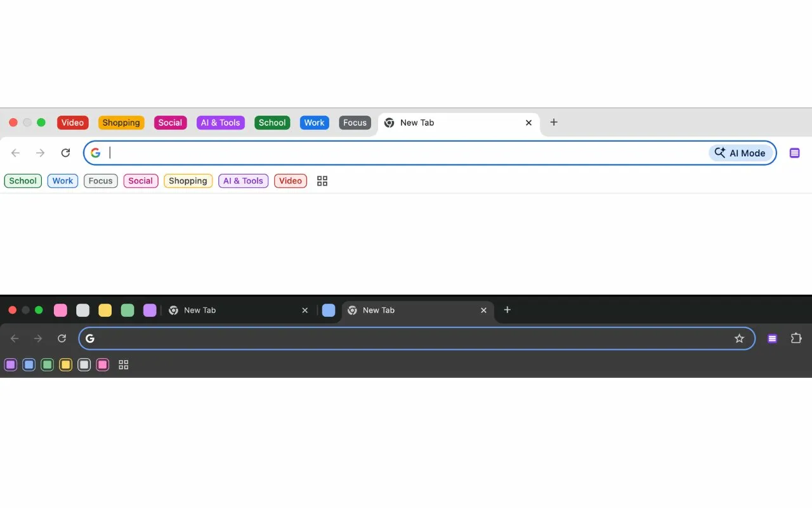Click the reload page icon in the dark window
812x508 pixels.
(x=62, y=338)
